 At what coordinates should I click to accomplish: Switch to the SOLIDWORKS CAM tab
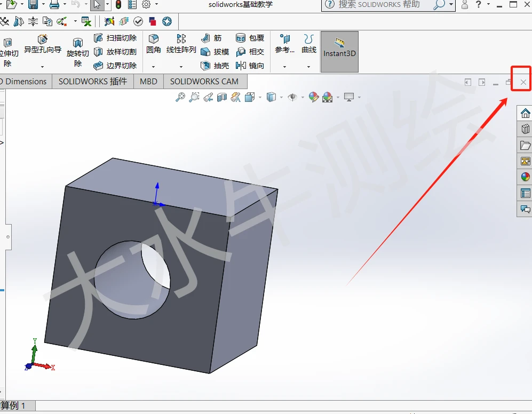(204, 82)
